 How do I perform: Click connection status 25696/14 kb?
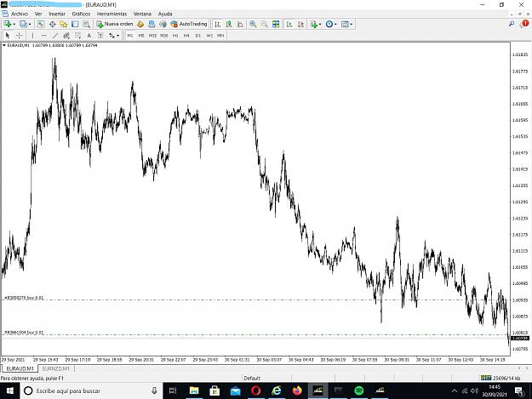click(x=501, y=378)
